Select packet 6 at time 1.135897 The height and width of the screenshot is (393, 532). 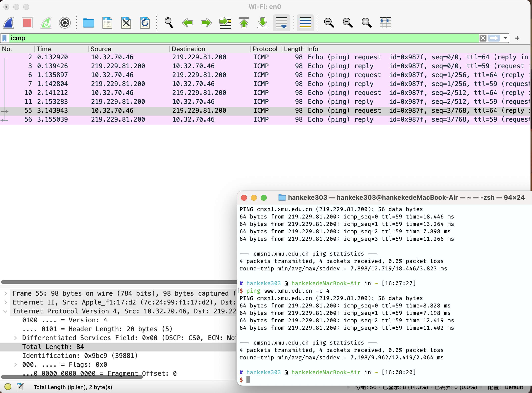pos(265,75)
